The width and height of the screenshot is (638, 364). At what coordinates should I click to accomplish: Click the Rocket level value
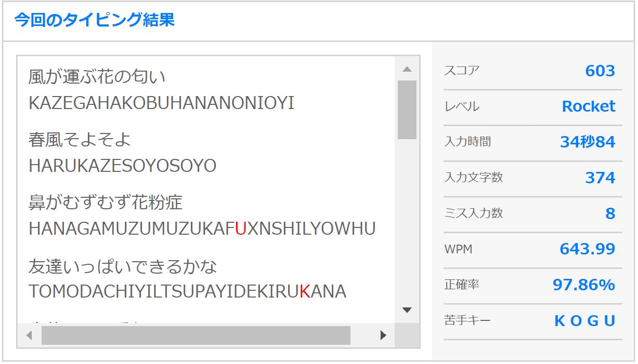coord(588,106)
